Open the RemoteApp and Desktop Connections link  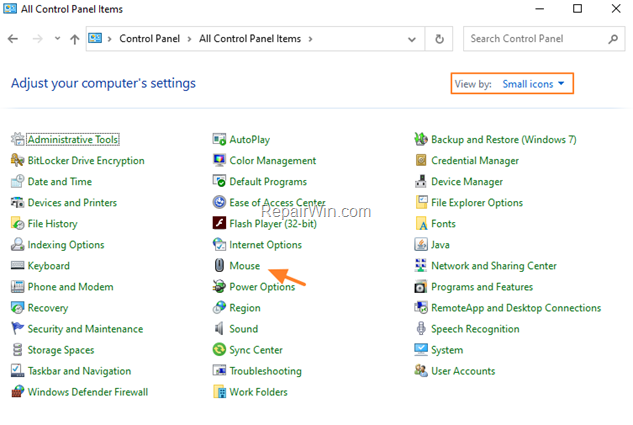coord(516,308)
